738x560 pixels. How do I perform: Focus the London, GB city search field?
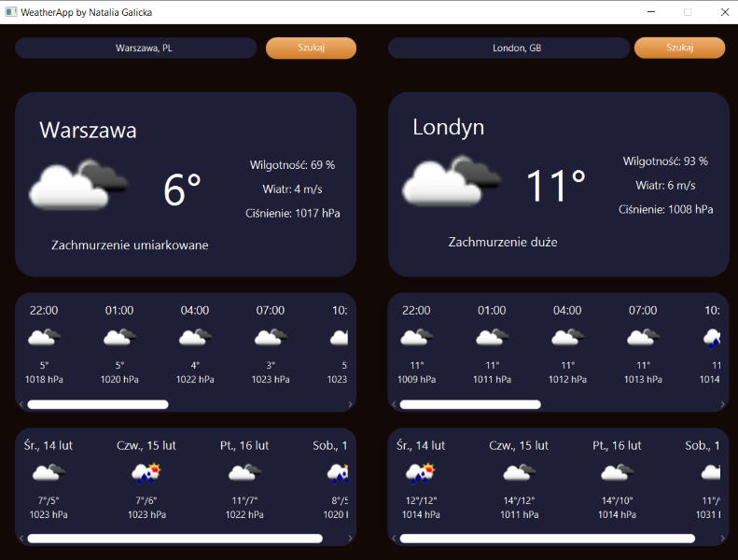tap(509, 49)
